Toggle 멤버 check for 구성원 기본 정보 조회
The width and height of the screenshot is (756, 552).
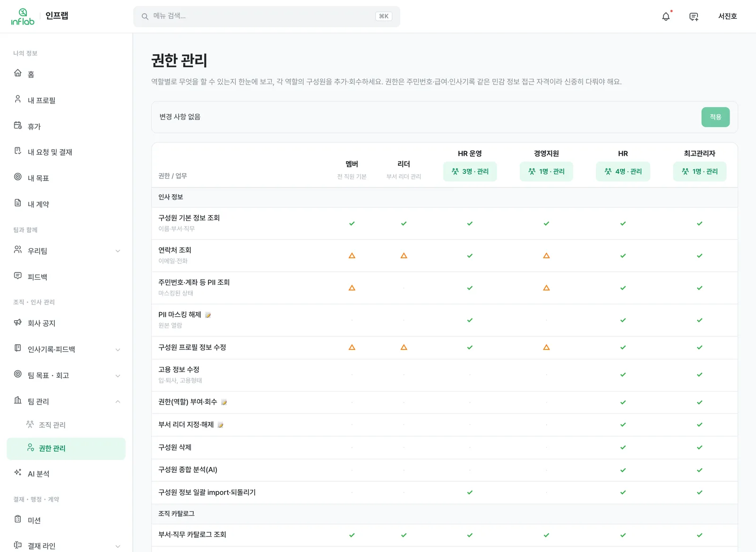click(x=352, y=223)
